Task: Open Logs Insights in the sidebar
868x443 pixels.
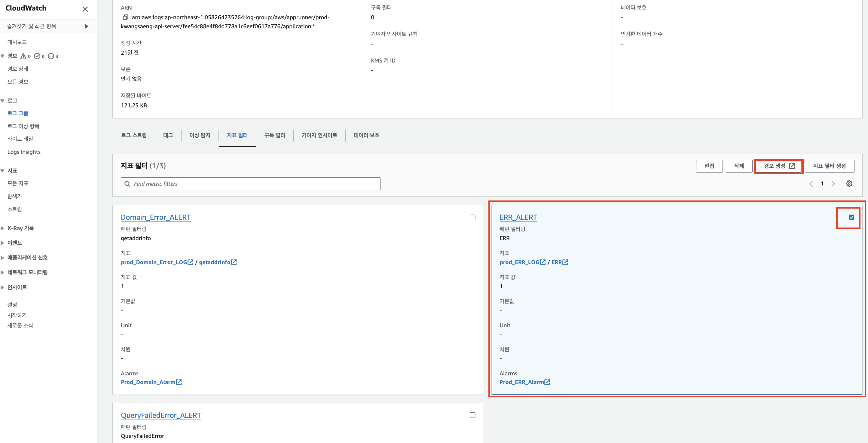Action: tap(24, 152)
